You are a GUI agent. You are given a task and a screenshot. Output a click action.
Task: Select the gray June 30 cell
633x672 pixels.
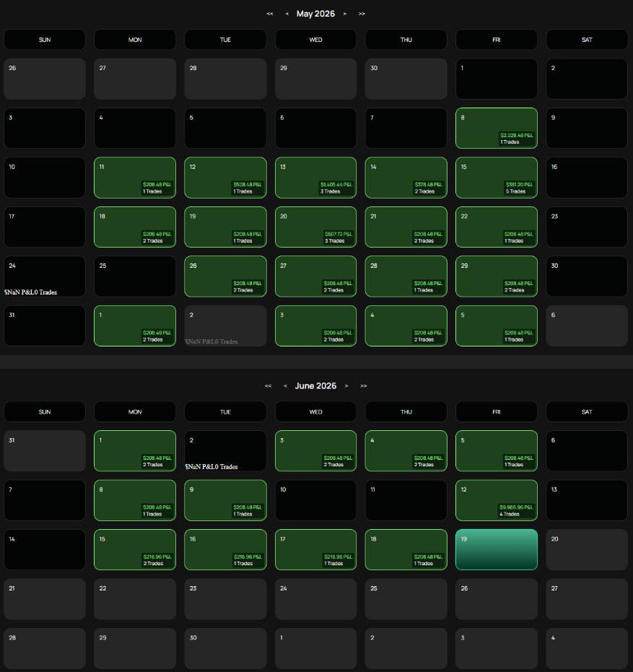click(225, 648)
